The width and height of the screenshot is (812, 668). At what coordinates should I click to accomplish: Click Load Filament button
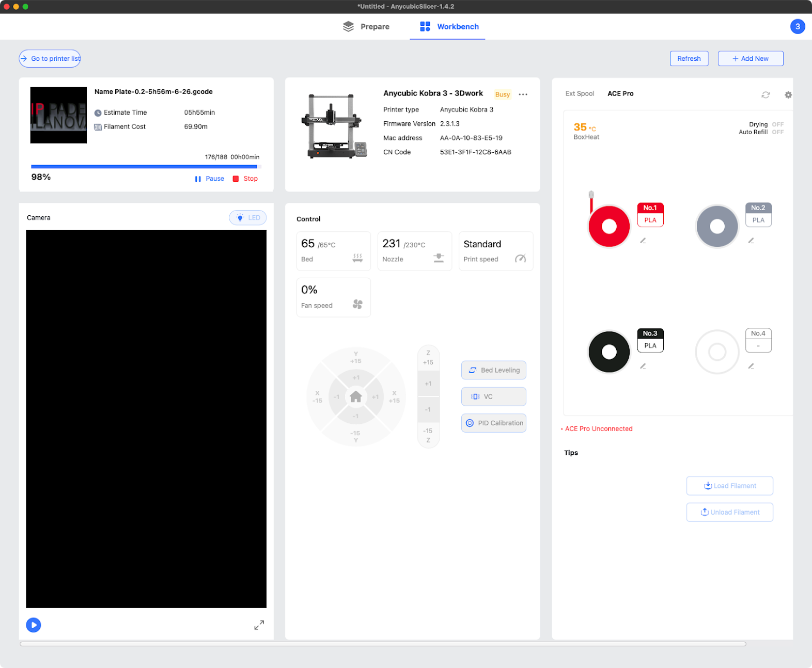pyautogui.click(x=729, y=486)
